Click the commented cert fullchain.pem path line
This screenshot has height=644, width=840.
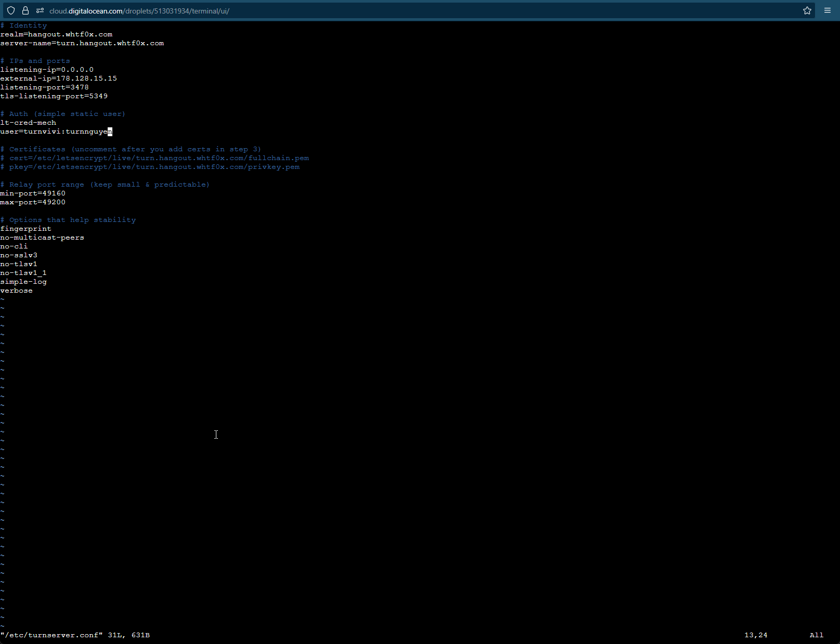pos(156,158)
